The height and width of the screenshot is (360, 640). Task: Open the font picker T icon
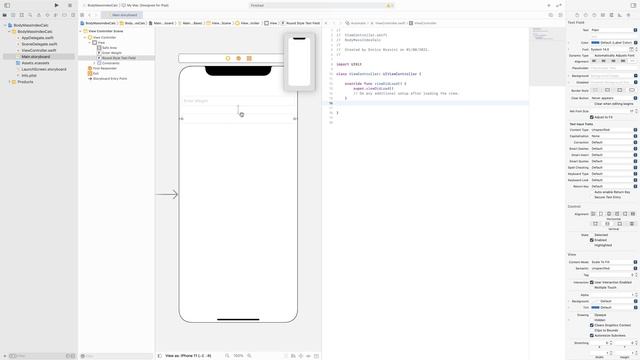click(631, 49)
